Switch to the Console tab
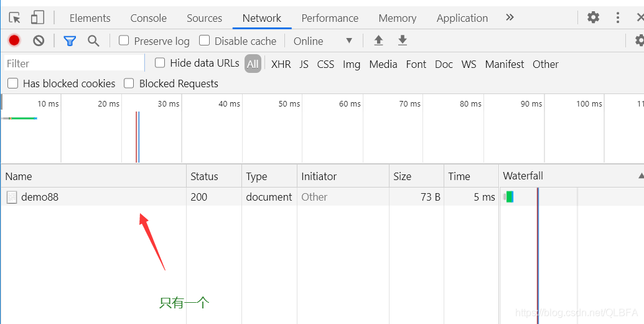644x324 pixels. pos(148,18)
